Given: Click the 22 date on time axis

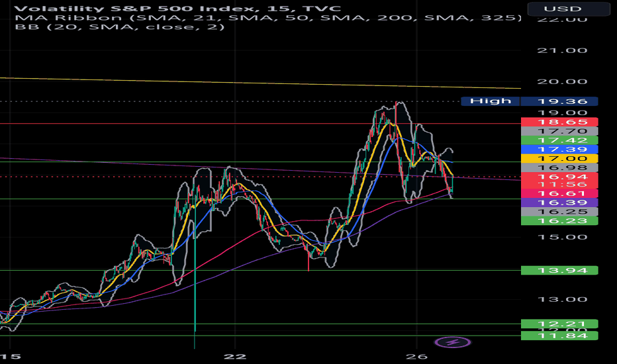Looking at the screenshot, I should [235, 357].
